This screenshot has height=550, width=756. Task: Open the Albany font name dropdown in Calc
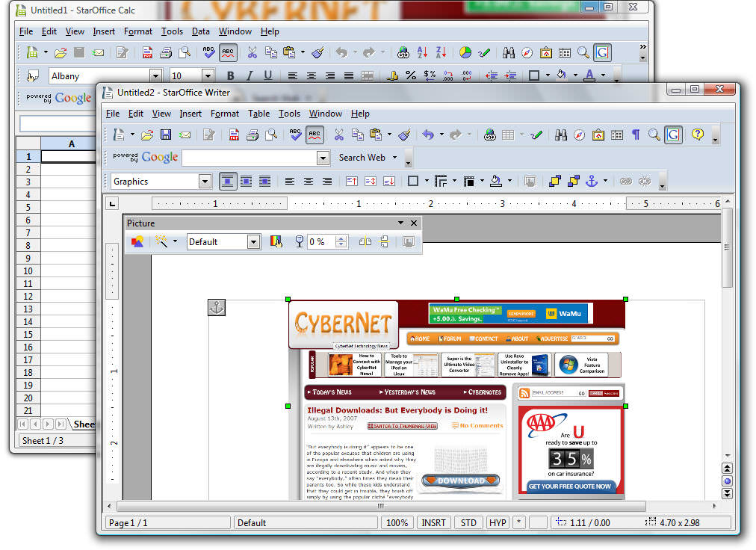(x=155, y=75)
